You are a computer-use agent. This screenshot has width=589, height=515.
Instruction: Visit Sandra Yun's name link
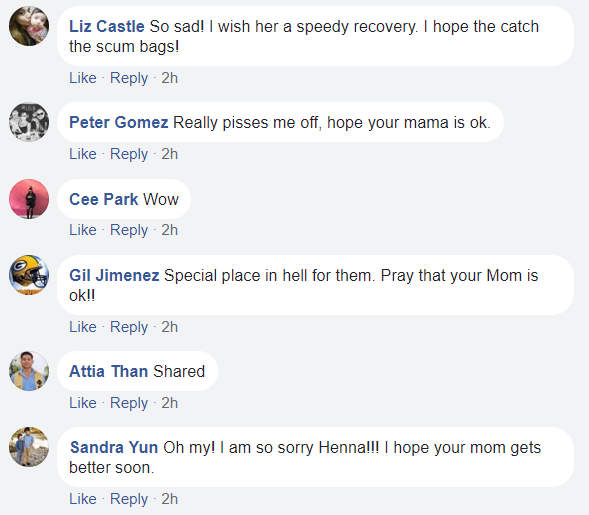(114, 447)
